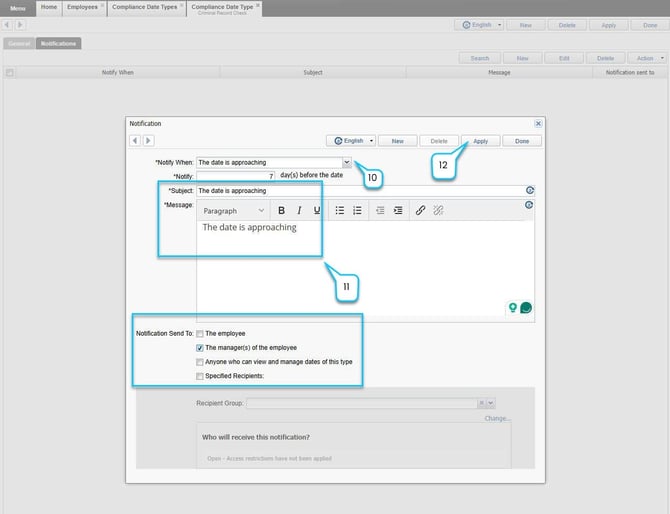
Task: Expand the Paragraph style dropdown
Action: coord(233,211)
